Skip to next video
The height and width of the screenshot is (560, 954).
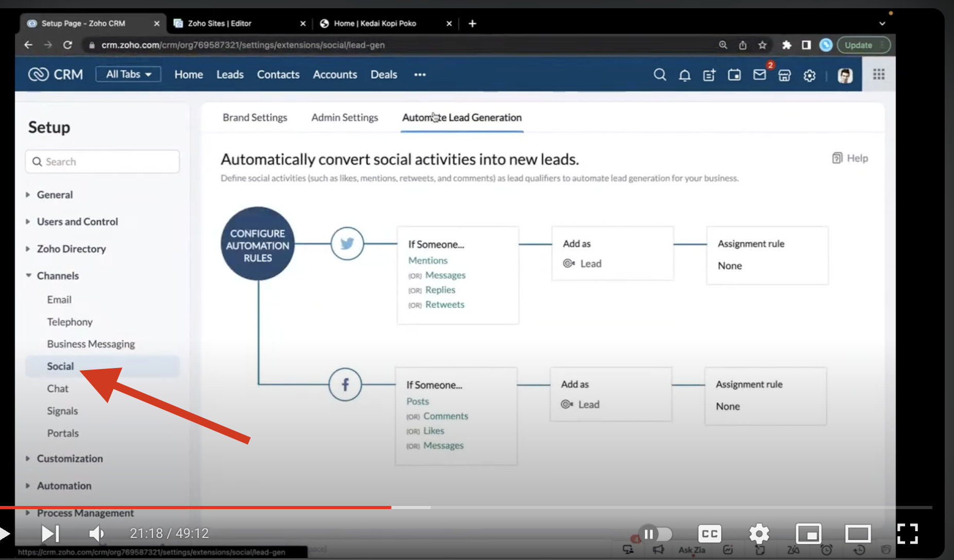pos(50,534)
